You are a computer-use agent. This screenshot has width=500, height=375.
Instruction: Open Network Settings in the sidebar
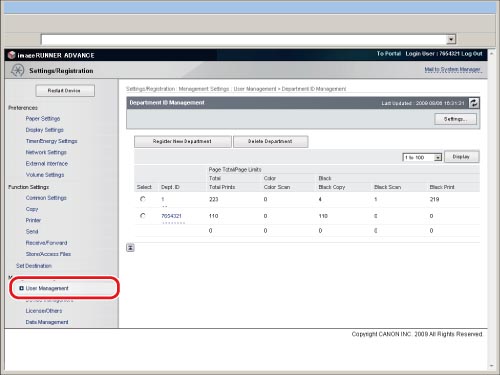pos(46,152)
